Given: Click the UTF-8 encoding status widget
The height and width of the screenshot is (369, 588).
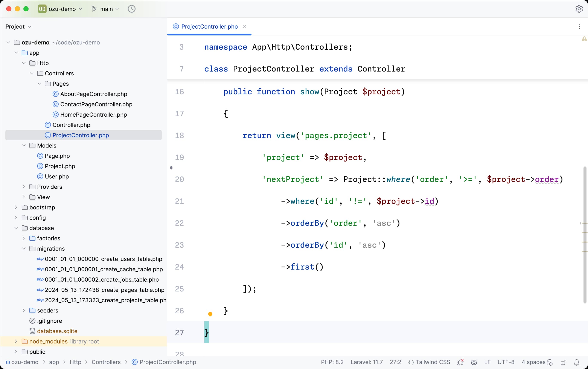Looking at the screenshot, I should tap(506, 362).
